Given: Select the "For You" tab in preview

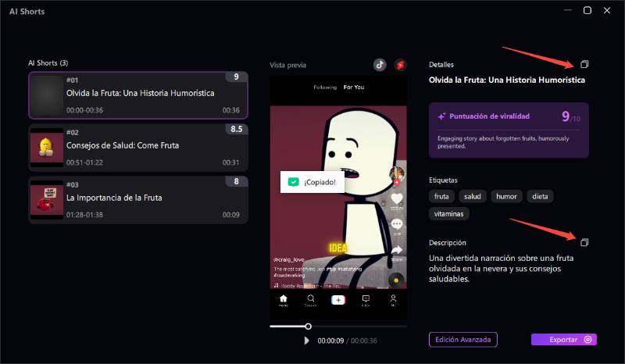Looking at the screenshot, I should pos(354,87).
